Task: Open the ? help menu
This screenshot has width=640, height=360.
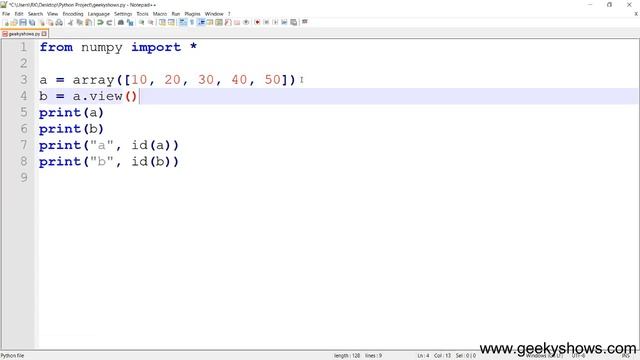Action: pyautogui.click(x=229, y=14)
